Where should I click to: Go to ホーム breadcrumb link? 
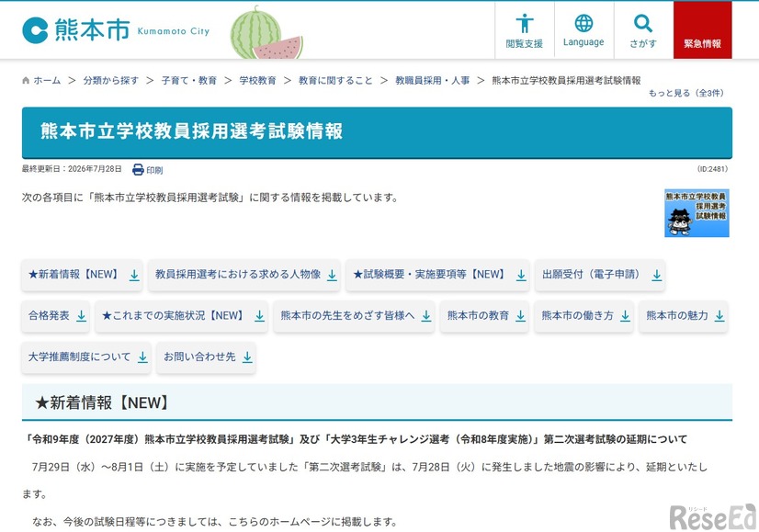click(x=47, y=80)
